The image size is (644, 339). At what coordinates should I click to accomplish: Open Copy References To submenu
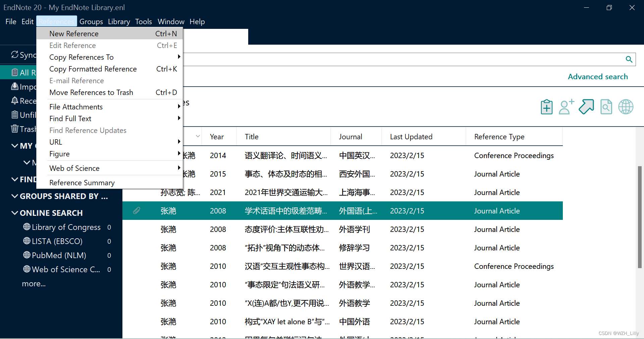tap(110, 57)
